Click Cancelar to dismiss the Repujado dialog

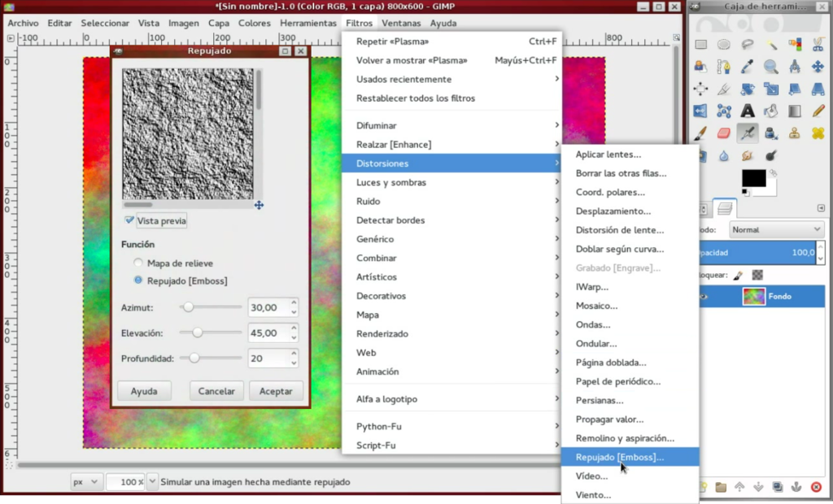[x=216, y=391]
